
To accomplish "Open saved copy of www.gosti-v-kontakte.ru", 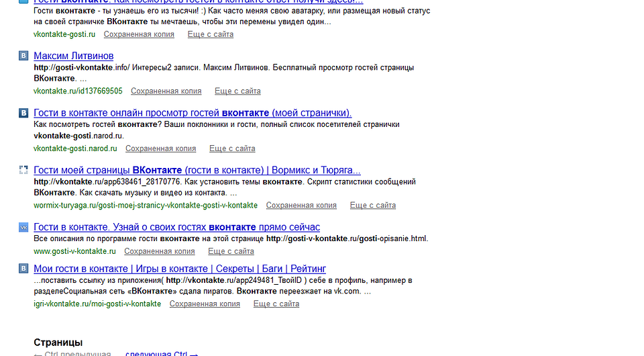I will point(159,251).
